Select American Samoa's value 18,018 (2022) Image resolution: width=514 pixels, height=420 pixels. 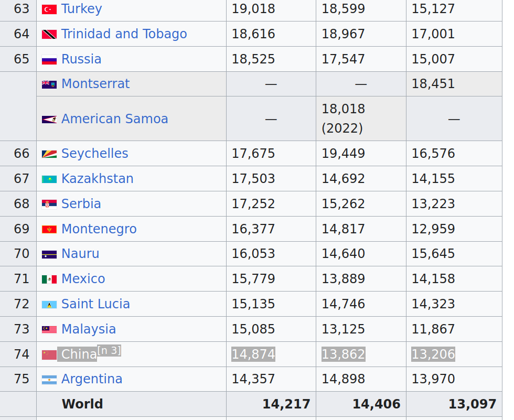click(x=343, y=119)
